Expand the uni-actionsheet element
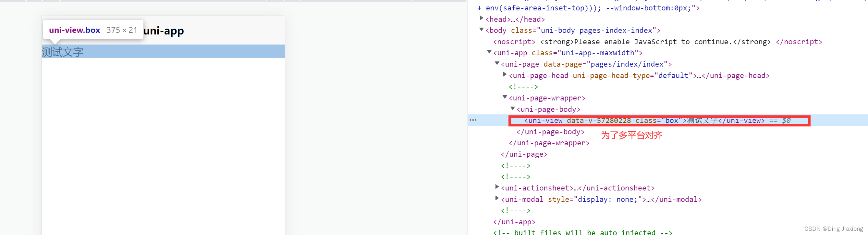The height and width of the screenshot is (235, 868). (x=497, y=187)
